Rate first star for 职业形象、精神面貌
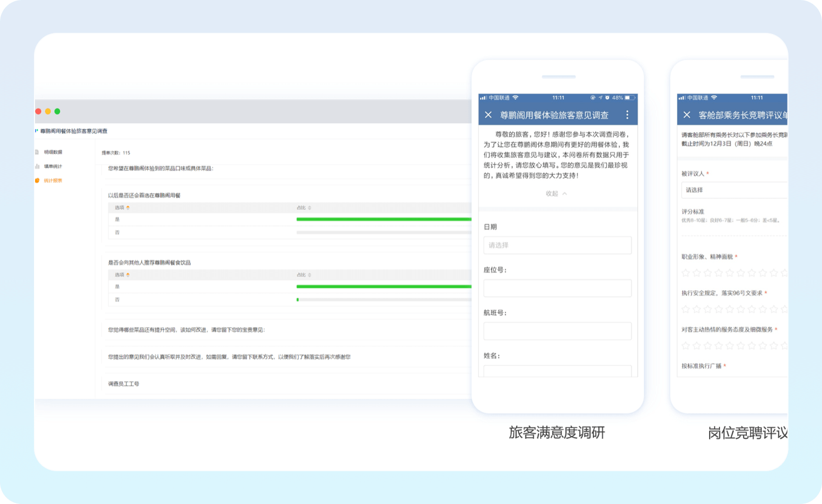 coord(686,273)
